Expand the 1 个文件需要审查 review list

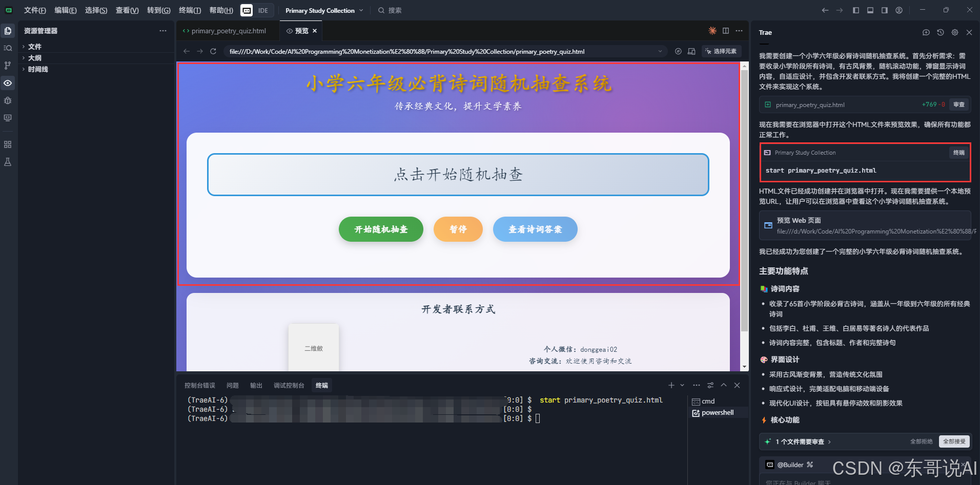803,441
